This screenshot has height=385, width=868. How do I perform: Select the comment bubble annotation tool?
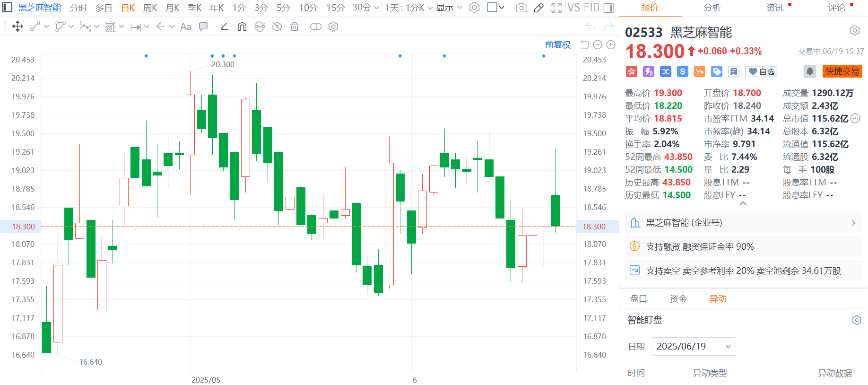203,27
